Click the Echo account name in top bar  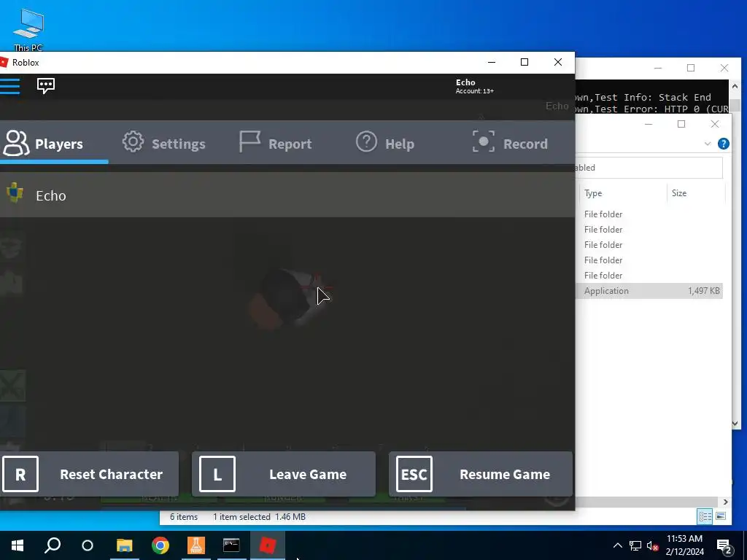(x=465, y=82)
